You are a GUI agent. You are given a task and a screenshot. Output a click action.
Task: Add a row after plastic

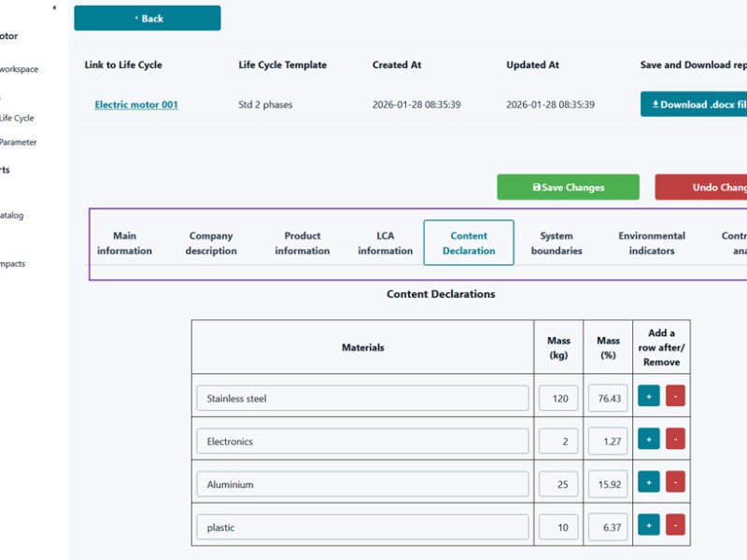pos(649,525)
